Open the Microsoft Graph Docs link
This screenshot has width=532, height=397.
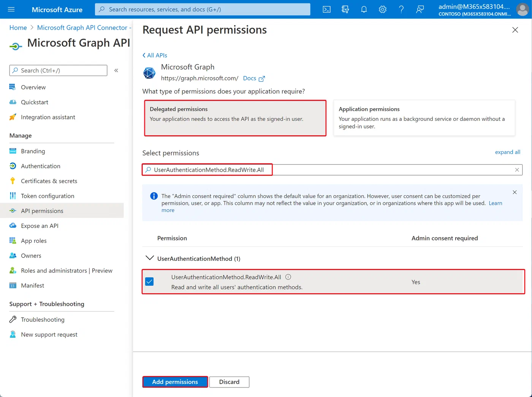pyautogui.click(x=254, y=78)
